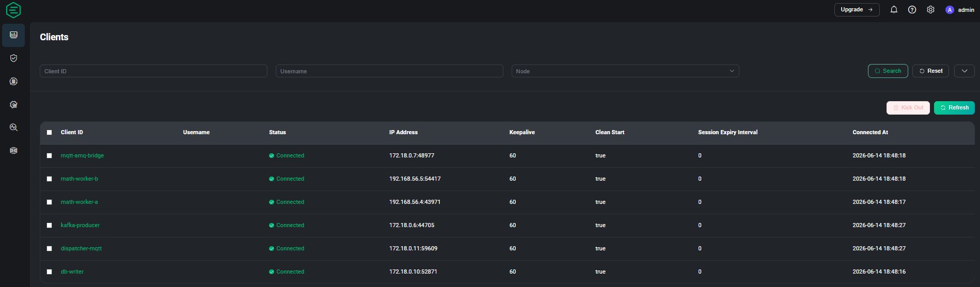This screenshot has height=287, width=980.
Task: Open the Access Control shield icon
Action: point(13,58)
